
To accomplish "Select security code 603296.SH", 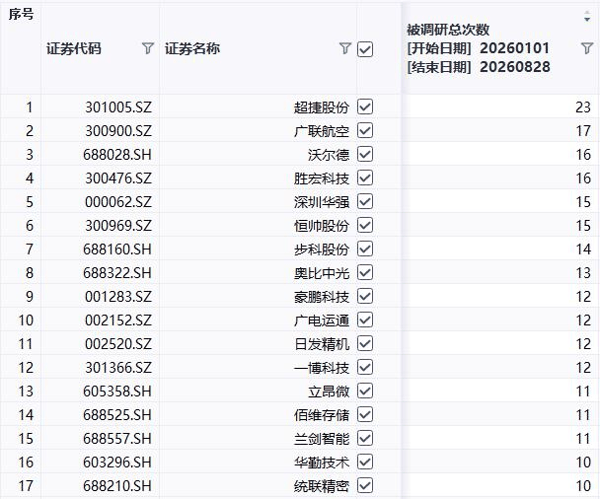I will tap(117, 463).
